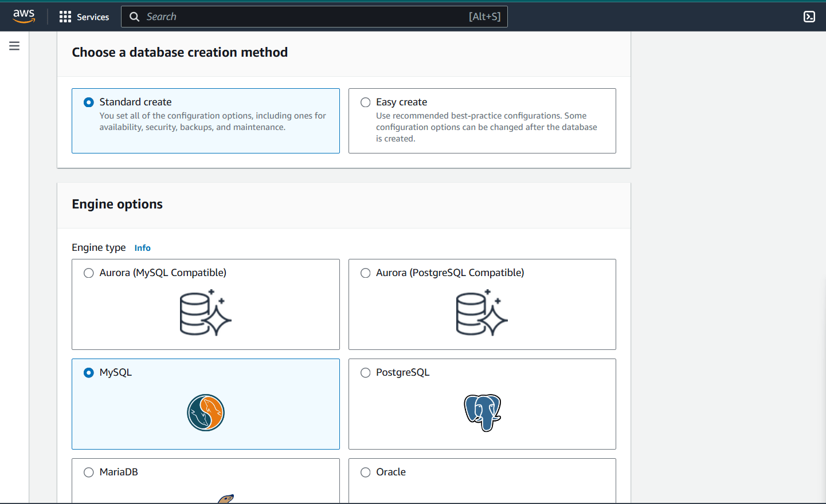The image size is (826, 504).
Task: Select the Standard create radio button
Action: pos(89,103)
